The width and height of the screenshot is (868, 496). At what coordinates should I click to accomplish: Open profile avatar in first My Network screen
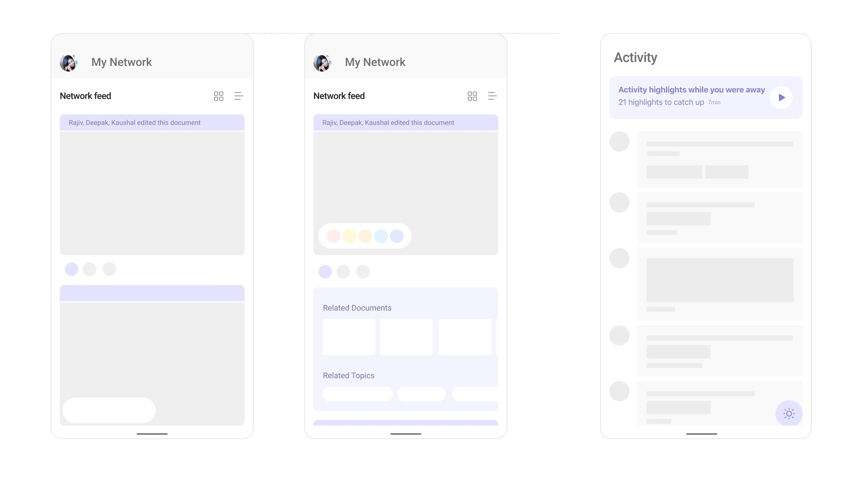(68, 63)
